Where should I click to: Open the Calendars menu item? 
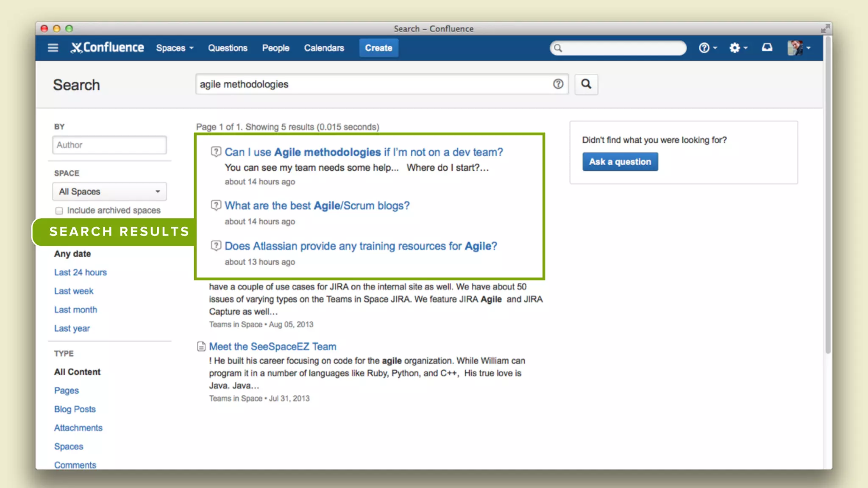coord(324,48)
